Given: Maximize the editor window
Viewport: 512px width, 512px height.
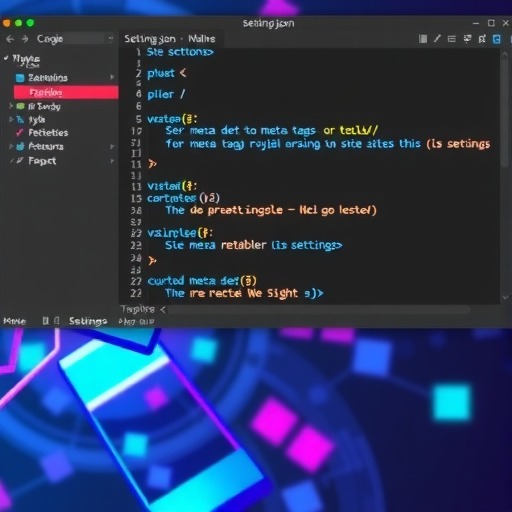Looking at the screenshot, I should pyautogui.click(x=491, y=23).
